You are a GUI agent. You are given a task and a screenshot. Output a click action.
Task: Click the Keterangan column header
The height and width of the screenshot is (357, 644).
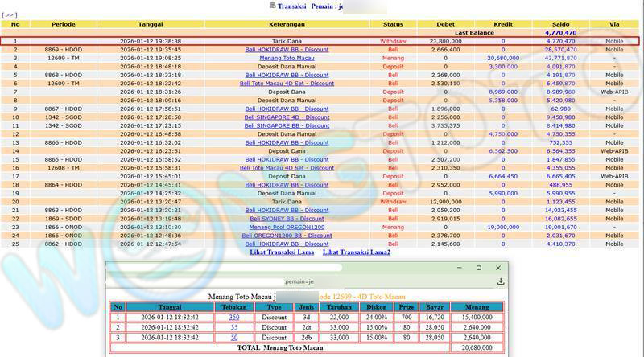tap(287, 24)
